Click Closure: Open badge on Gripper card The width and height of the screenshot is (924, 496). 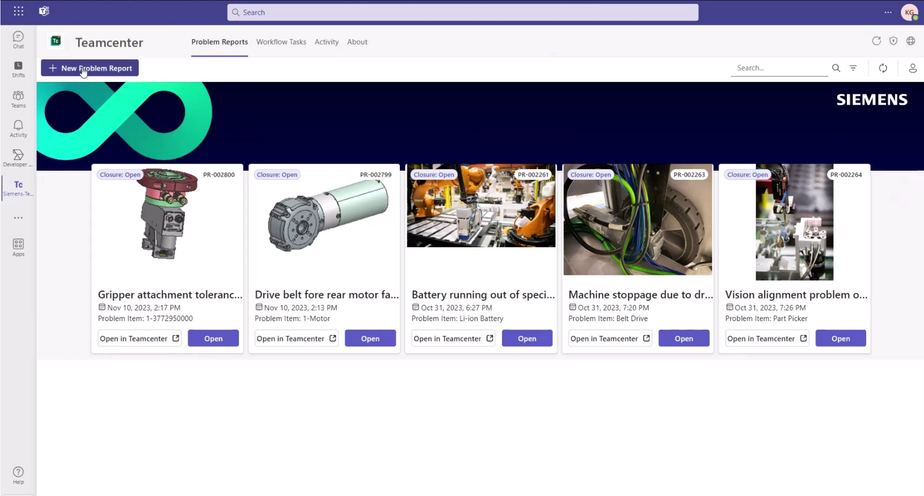click(120, 174)
